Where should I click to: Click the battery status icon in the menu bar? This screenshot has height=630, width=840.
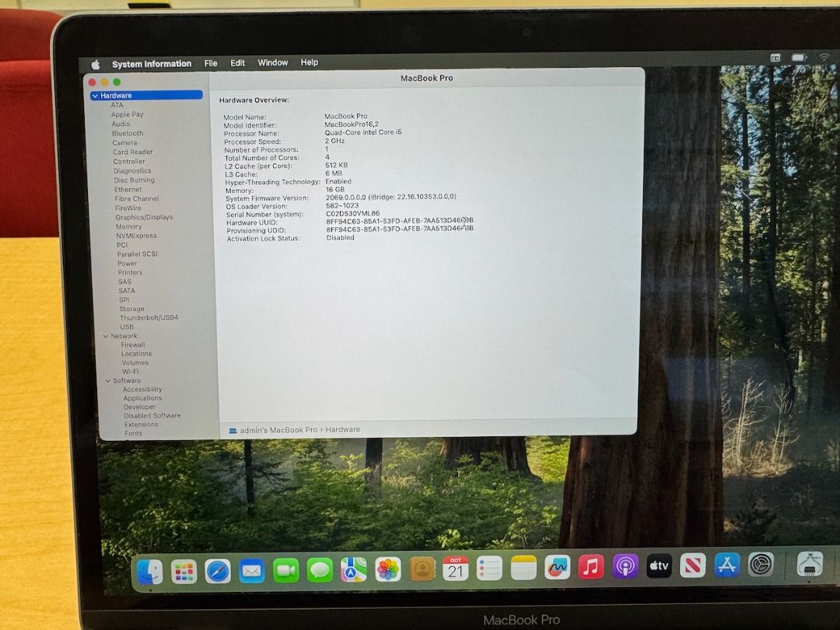click(799, 58)
